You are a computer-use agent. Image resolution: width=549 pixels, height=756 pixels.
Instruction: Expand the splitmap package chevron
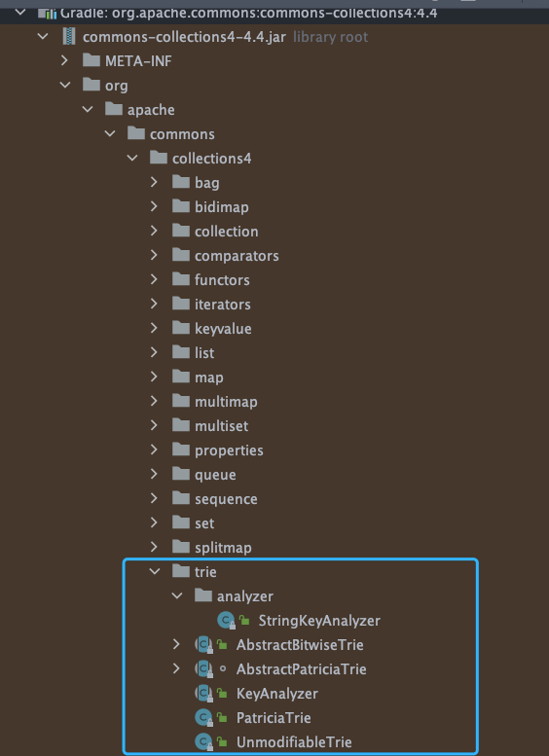pos(154,547)
